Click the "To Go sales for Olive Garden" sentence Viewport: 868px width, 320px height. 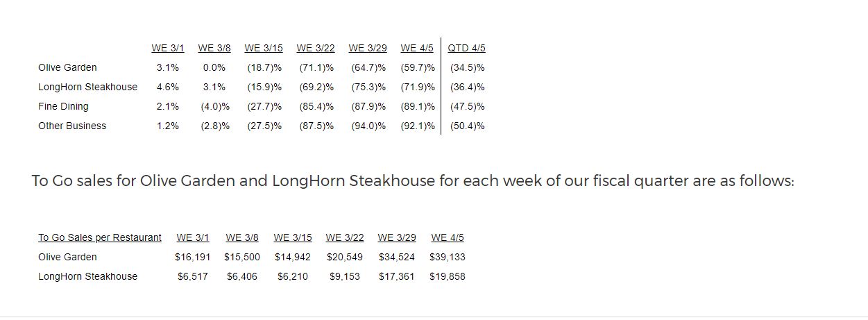coord(413,181)
